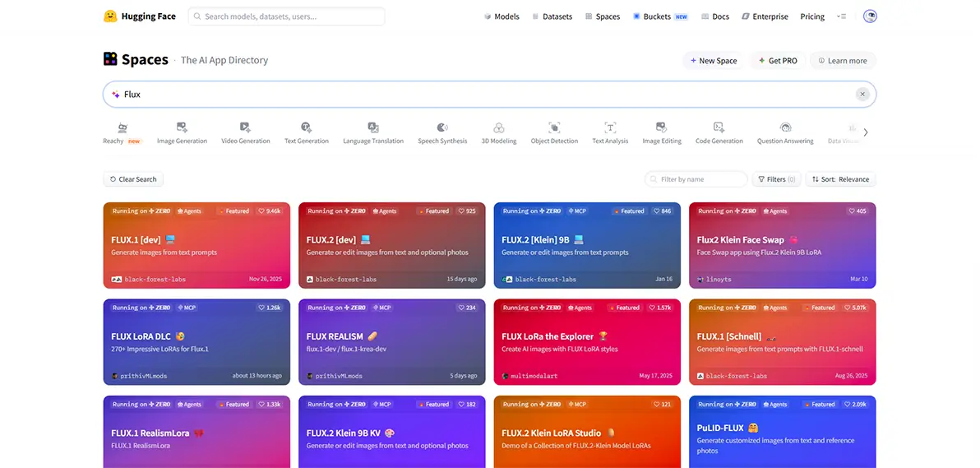Open the Language Translation category icon

[373, 127]
